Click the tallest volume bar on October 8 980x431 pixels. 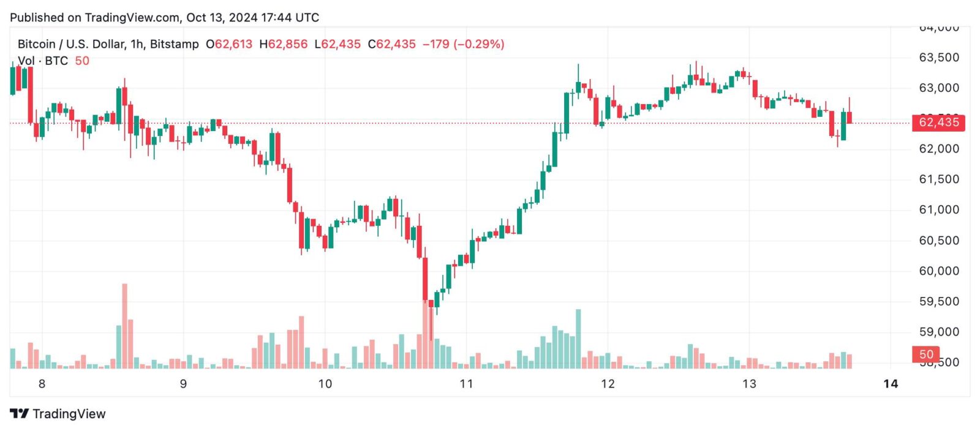[x=125, y=326]
